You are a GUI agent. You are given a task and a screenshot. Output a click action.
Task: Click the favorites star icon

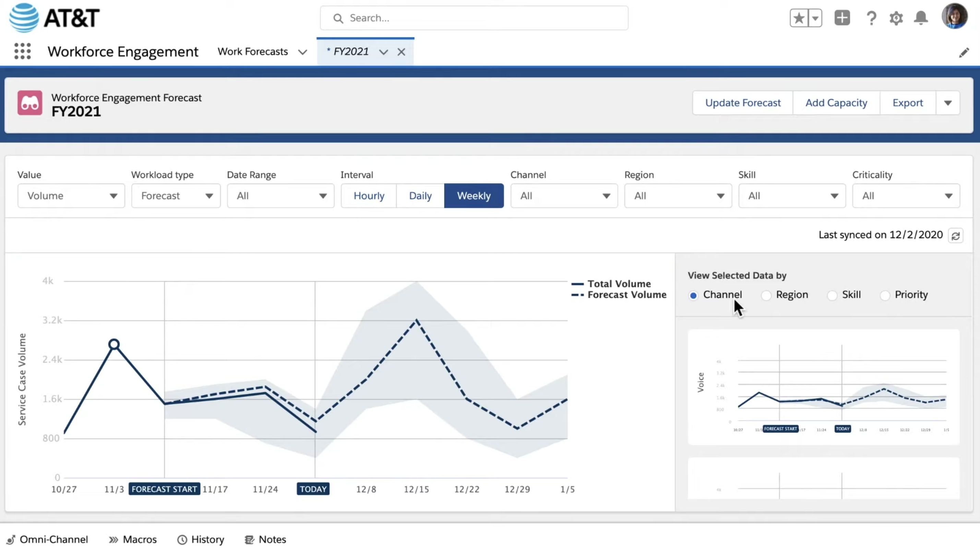click(799, 18)
